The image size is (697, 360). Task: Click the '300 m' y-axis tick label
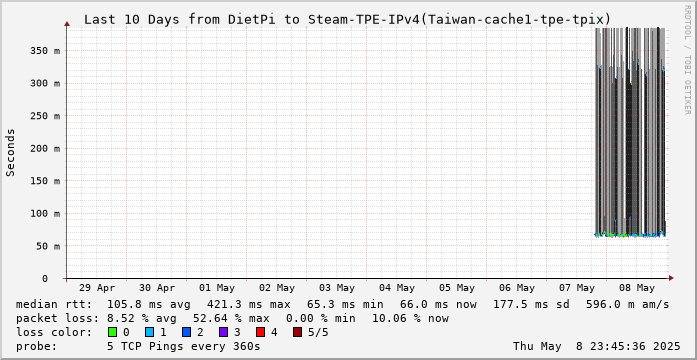click(x=45, y=83)
